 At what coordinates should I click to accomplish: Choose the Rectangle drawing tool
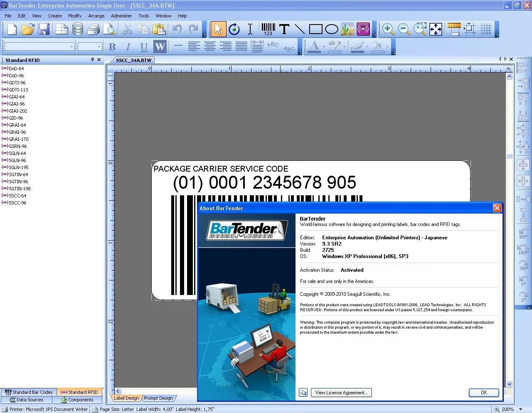[x=316, y=29]
